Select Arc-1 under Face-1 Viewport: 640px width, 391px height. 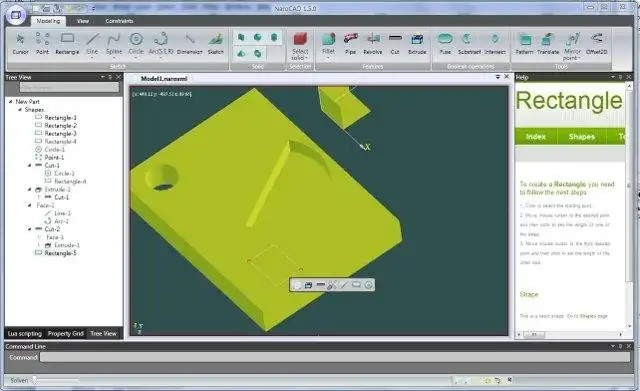point(61,221)
